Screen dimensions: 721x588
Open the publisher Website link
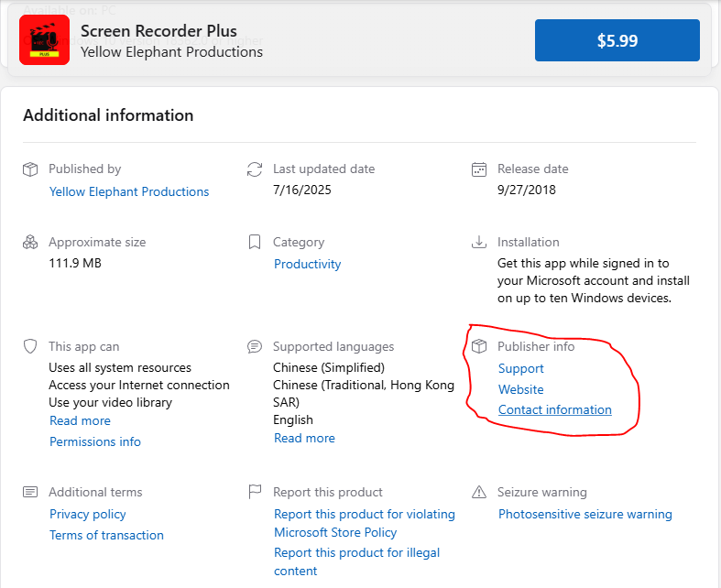click(521, 389)
